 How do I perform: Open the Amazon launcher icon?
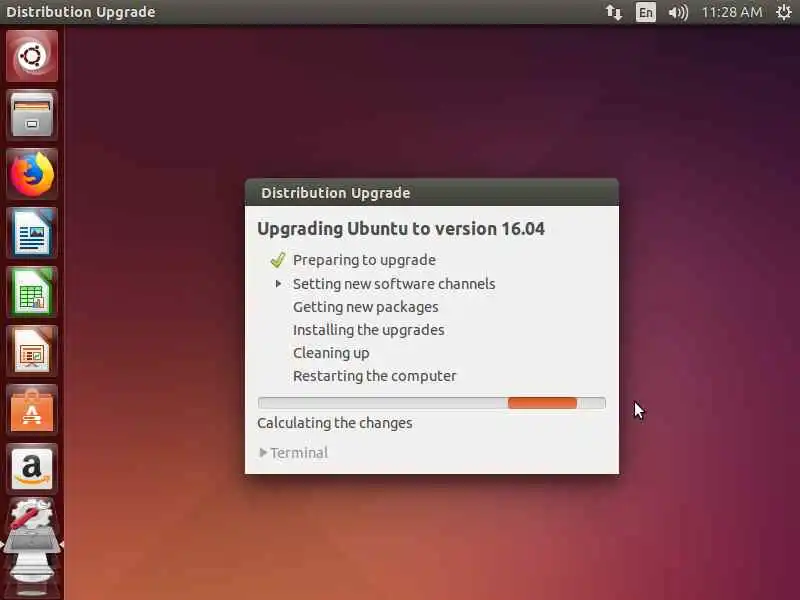point(32,469)
